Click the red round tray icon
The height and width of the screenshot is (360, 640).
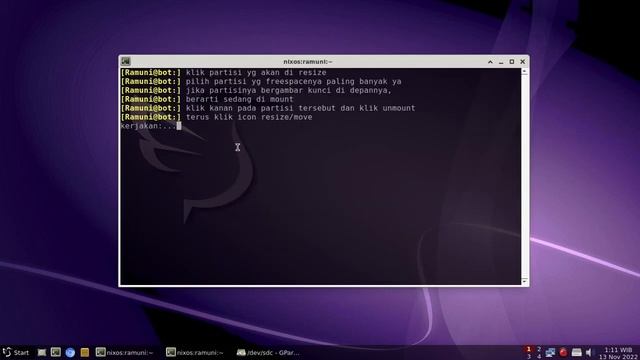[563, 352]
